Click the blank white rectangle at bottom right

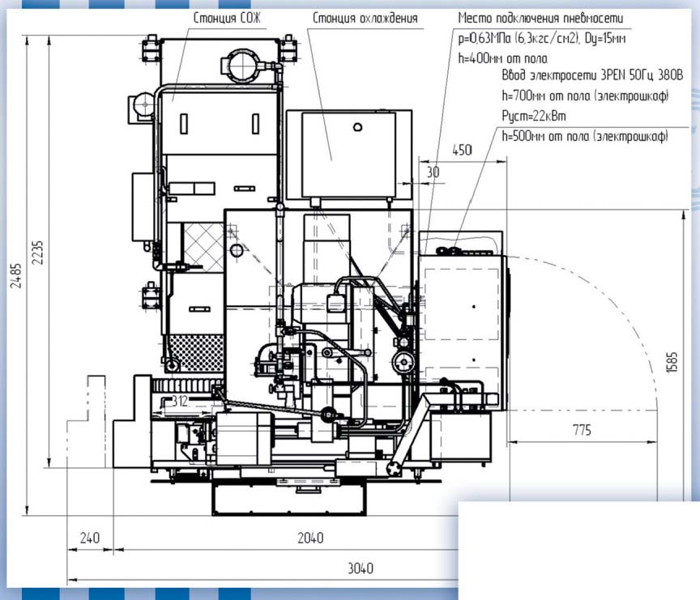578,550
